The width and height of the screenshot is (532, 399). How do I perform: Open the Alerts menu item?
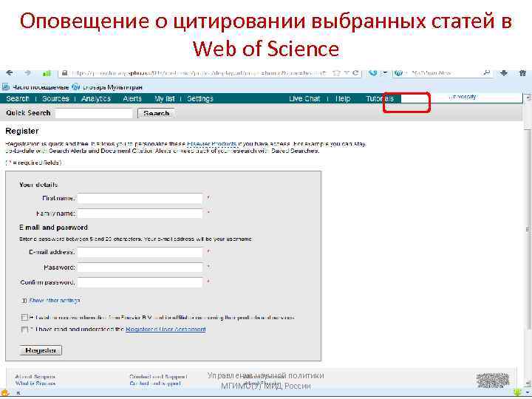[x=132, y=99]
